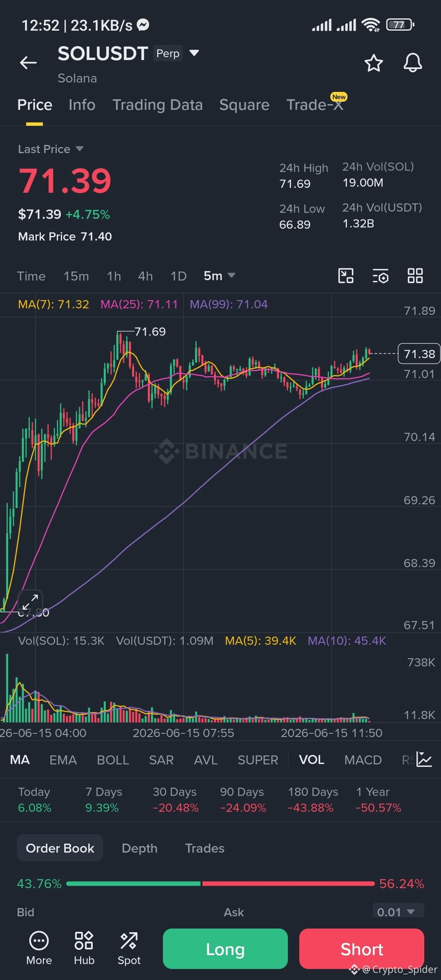The width and height of the screenshot is (441, 980).
Task: Tap the MA(25): 71.11 legend
Action: [x=139, y=304]
